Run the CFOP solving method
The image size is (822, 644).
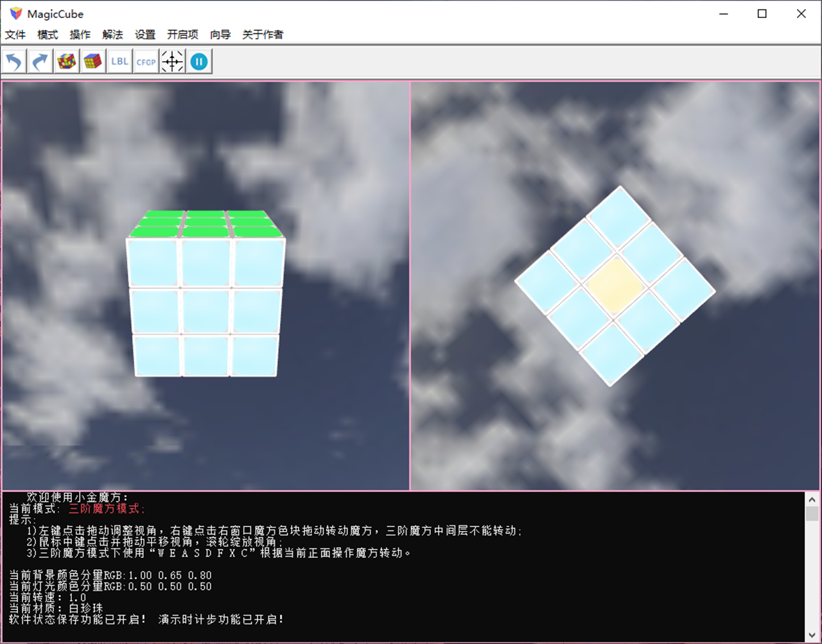pos(146,62)
